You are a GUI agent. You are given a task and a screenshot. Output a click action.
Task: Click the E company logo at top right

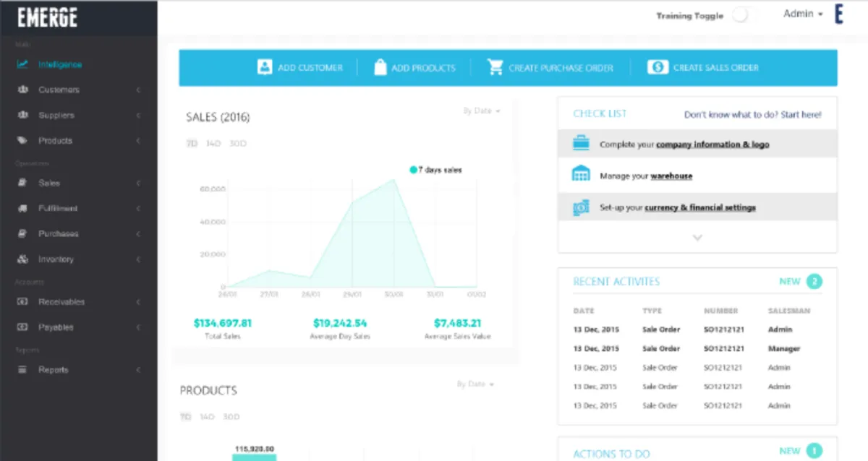point(839,14)
